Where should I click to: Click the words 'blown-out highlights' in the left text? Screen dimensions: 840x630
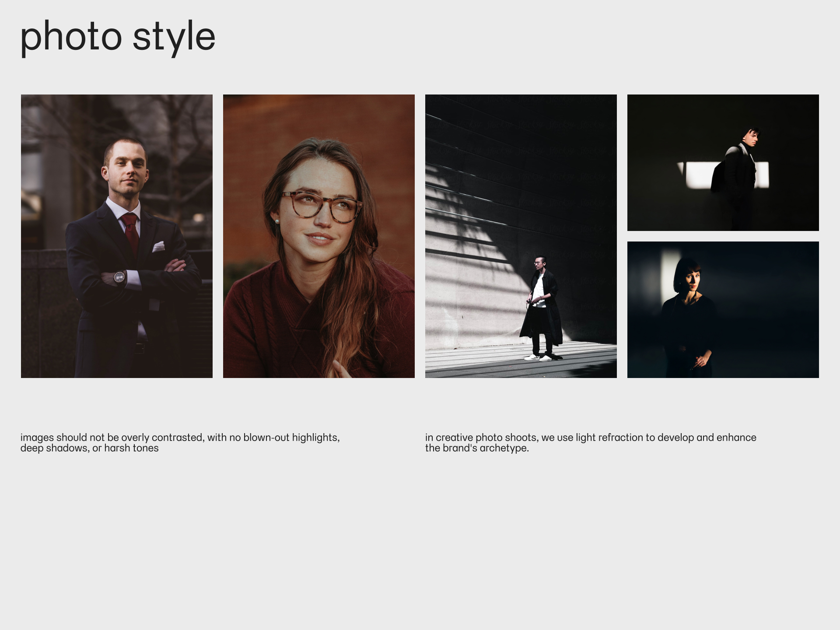click(291, 437)
